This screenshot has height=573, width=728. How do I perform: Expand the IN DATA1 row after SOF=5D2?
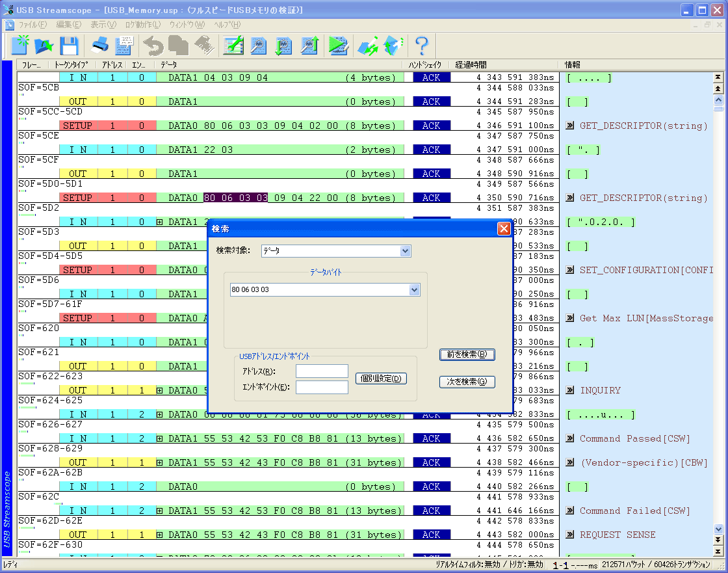pos(159,222)
